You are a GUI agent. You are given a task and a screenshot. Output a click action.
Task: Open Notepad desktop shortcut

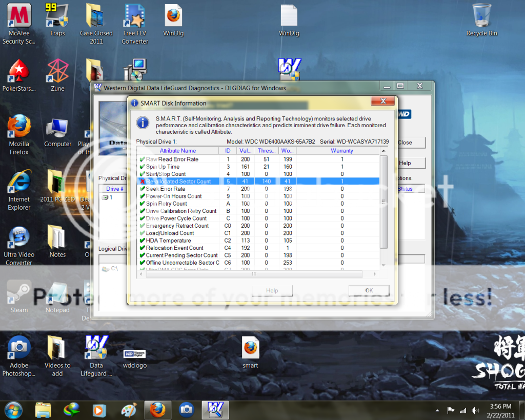[57, 297]
